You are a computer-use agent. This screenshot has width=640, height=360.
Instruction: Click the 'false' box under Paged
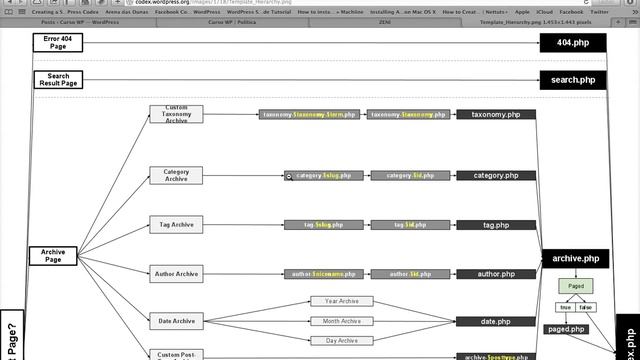pos(586,307)
